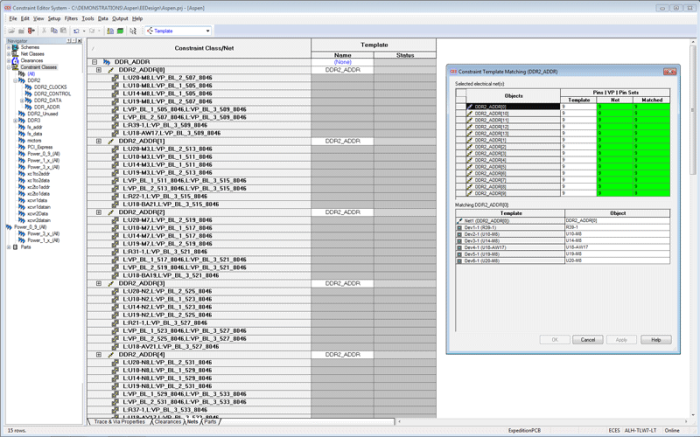
Task: Click the Dev1-1 (R39-1) device icon
Action: click(460, 226)
